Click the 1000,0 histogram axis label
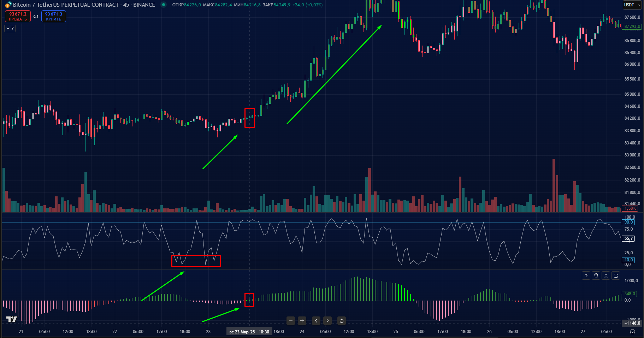The width and height of the screenshot is (644, 338). [631, 281]
